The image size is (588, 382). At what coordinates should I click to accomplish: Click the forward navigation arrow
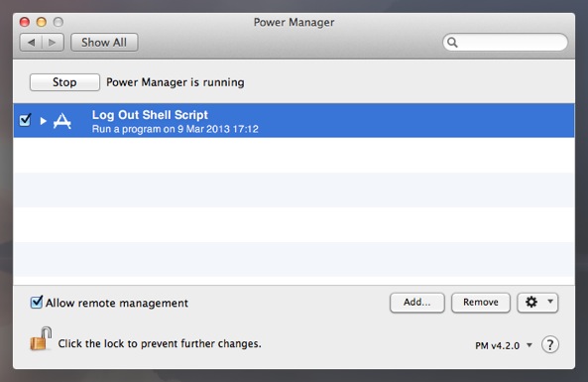point(53,43)
